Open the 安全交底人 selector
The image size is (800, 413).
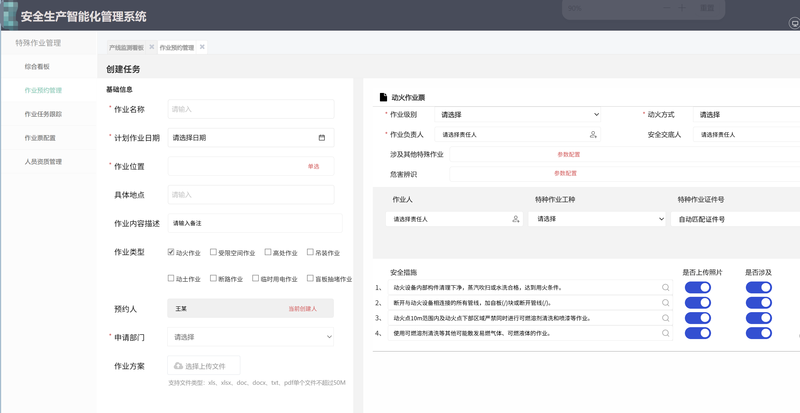[x=746, y=135]
